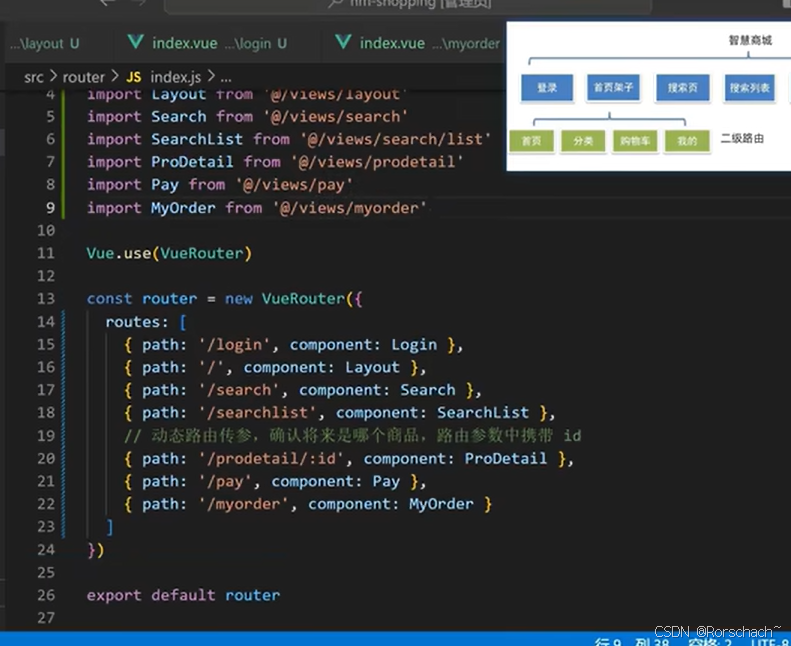Select the src breadcrumb segment
Viewport: 791px width, 646px height.
[34, 77]
